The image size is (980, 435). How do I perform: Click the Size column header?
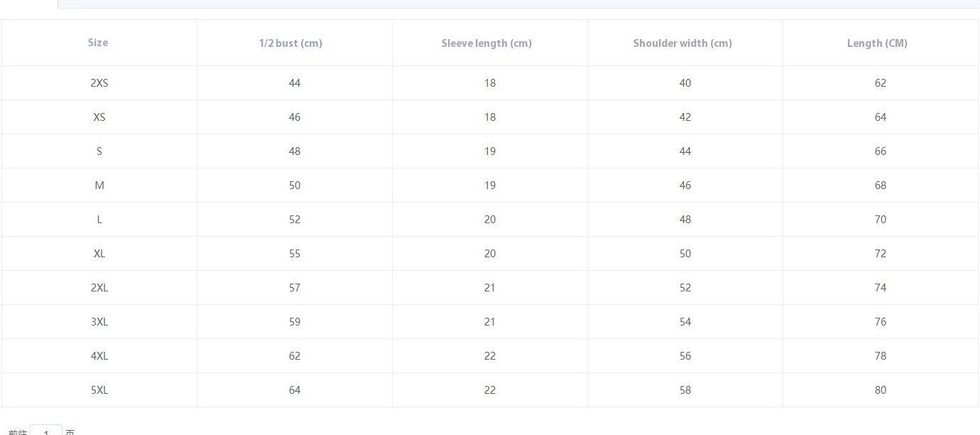pyautogui.click(x=98, y=43)
